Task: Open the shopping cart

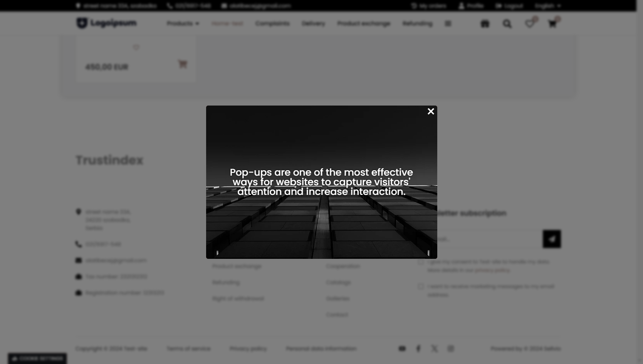Action: [x=552, y=23]
